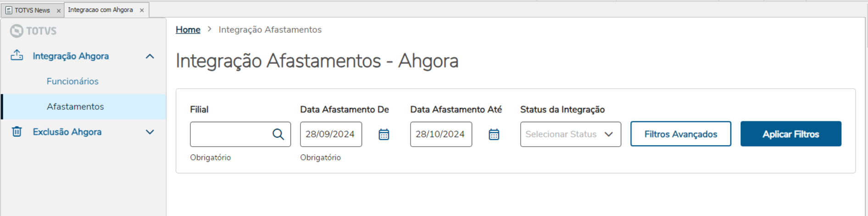
Task: Open calendar for Data Afastamento De
Action: [384, 134]
